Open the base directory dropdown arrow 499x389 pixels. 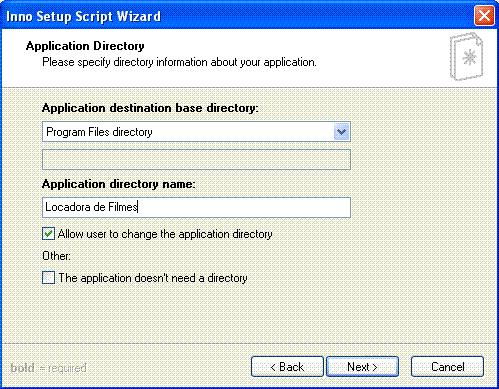click(x=341, y=132)
